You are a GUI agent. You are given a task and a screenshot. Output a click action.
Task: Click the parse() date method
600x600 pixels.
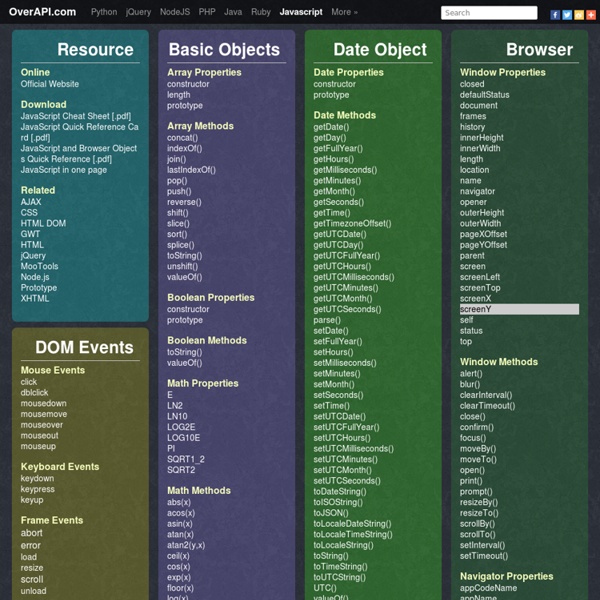coord(327,320)
